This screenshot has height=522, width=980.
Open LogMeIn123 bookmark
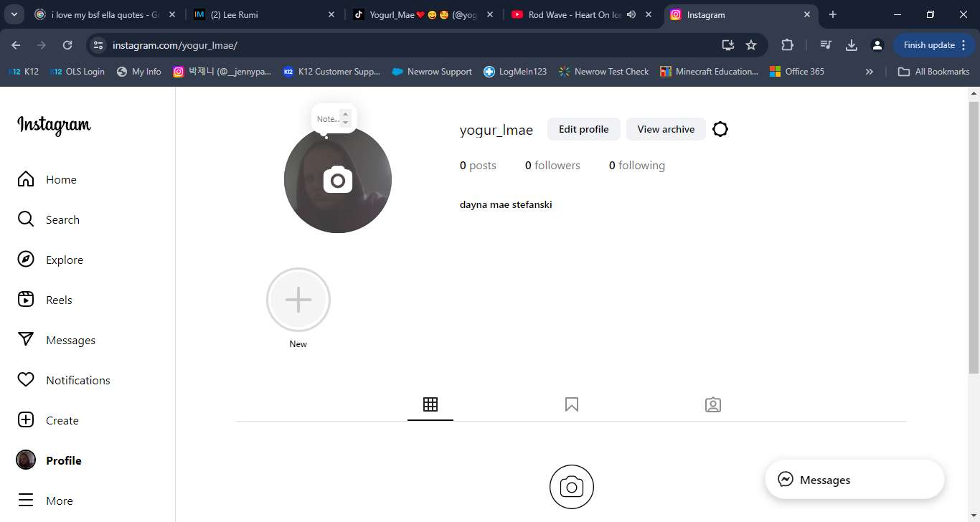coord(515,72)
